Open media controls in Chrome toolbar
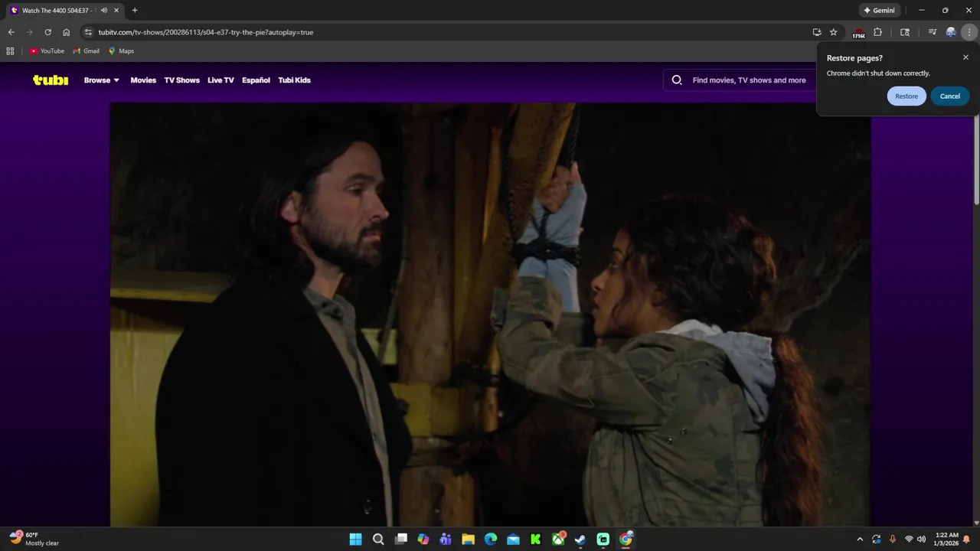The width and height of the screenshot is (980, 551). tap(932, 32)
